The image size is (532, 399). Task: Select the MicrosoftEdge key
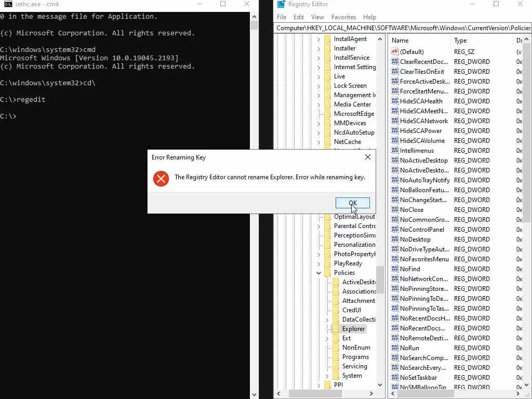tap(354, 114)
